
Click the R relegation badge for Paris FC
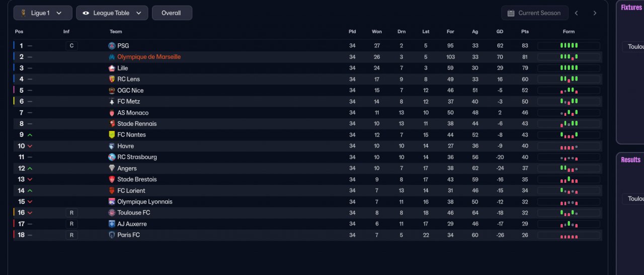71,235
